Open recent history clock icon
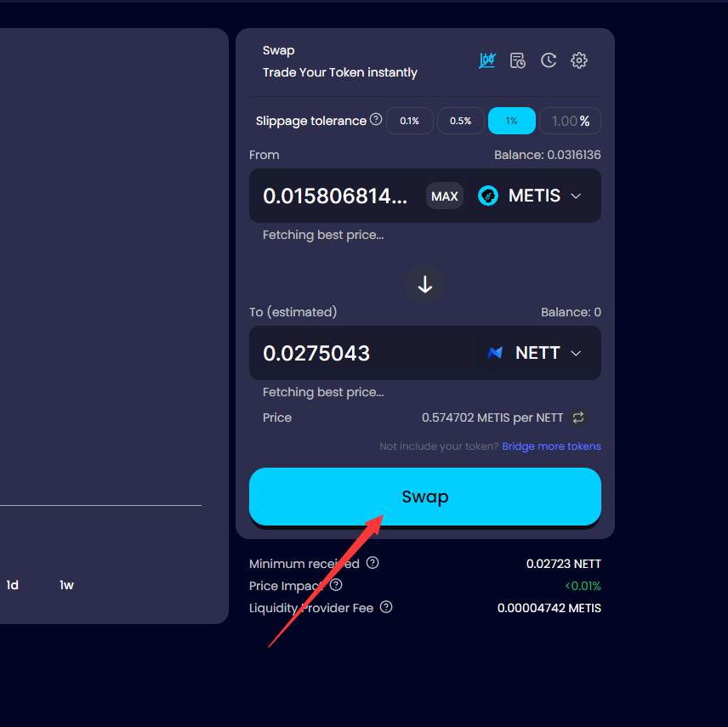 (549, 60)
